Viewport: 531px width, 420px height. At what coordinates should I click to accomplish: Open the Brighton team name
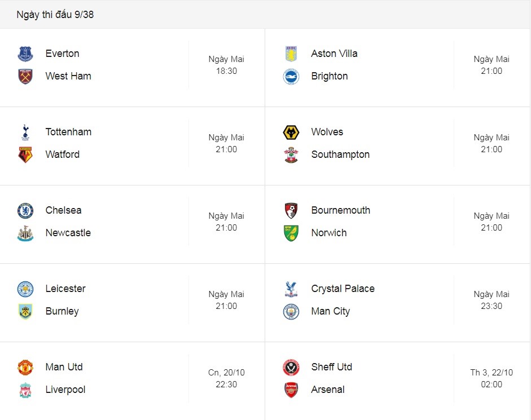[330, 76]
